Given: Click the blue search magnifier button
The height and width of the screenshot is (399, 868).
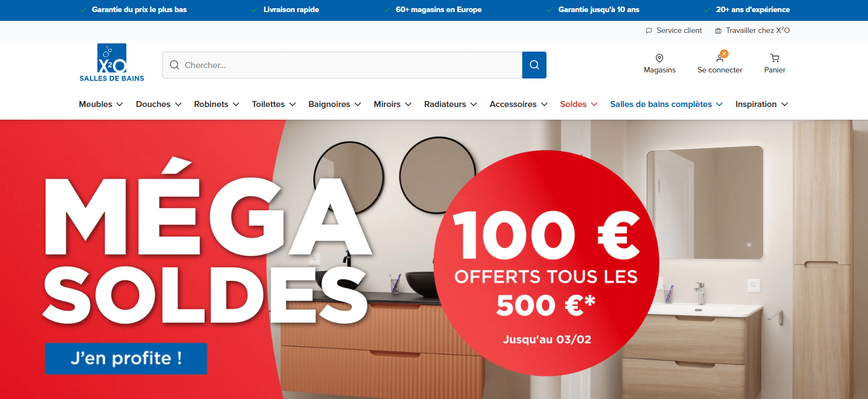Looking at the screenshot, I should (x=534, y=65).
